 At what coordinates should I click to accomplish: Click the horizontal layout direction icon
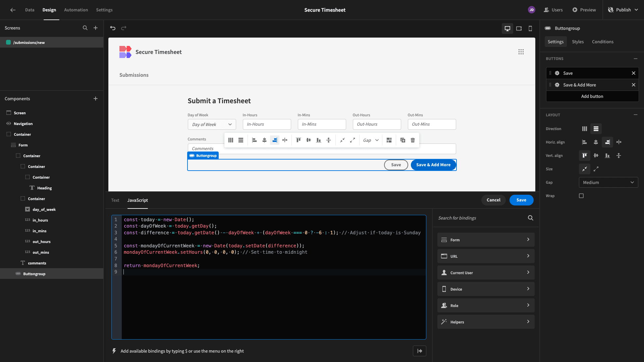point(585,129)
